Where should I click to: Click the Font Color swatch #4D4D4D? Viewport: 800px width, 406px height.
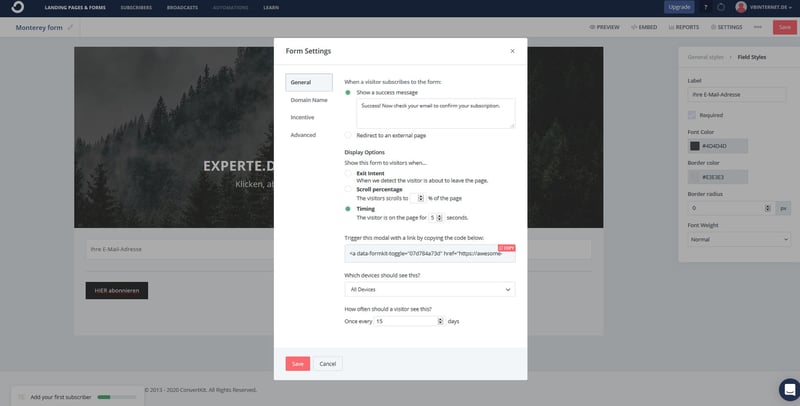click(694, 146)
